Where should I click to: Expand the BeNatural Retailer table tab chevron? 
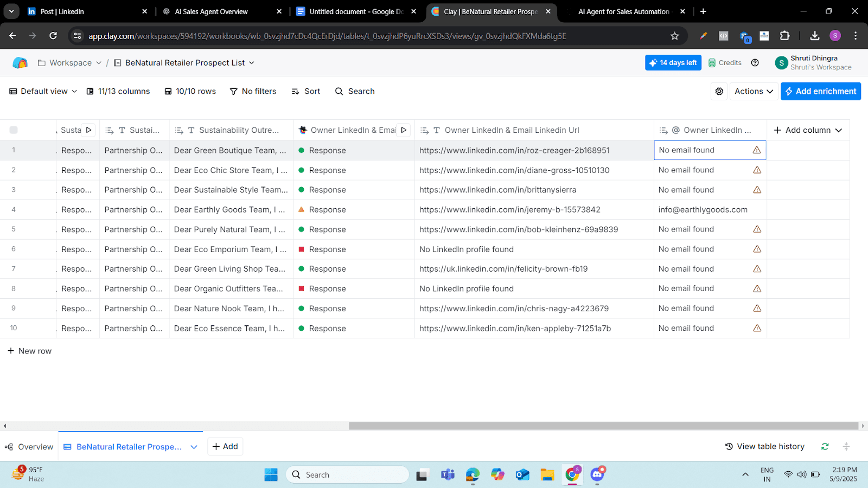[194, 447]
